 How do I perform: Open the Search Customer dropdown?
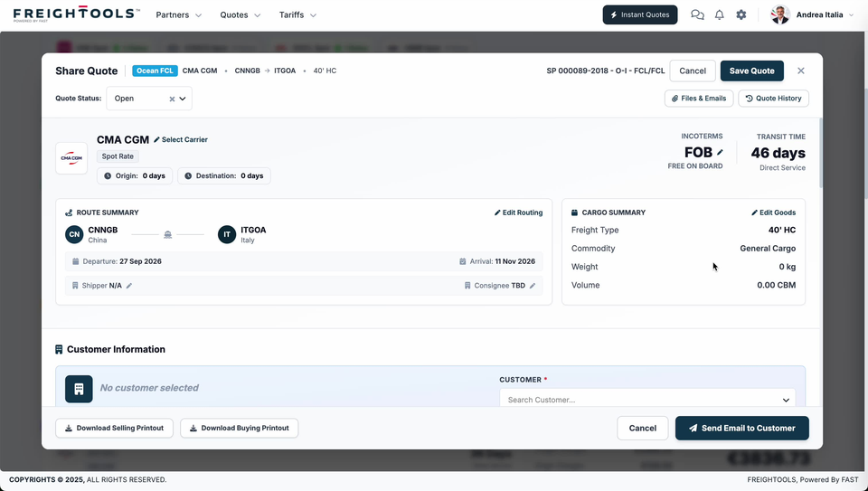pos(786,400)
